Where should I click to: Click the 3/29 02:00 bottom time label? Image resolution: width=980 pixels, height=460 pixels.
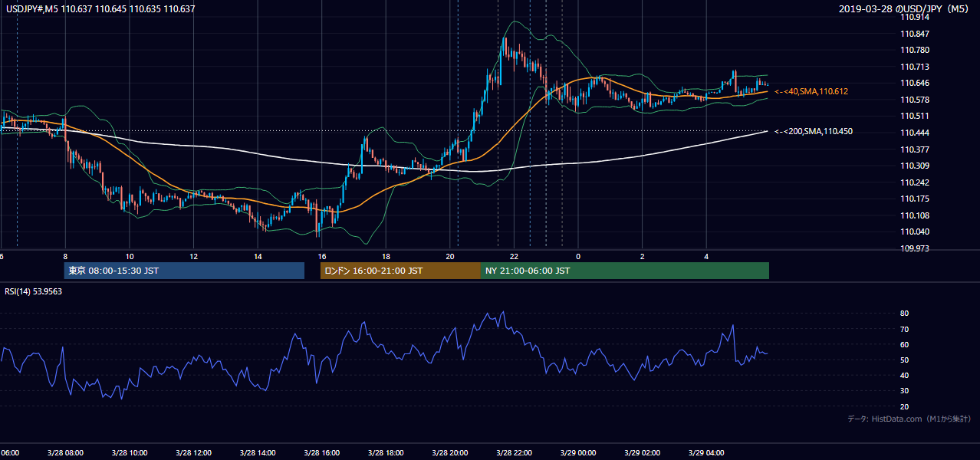click(x=643, y=453)
